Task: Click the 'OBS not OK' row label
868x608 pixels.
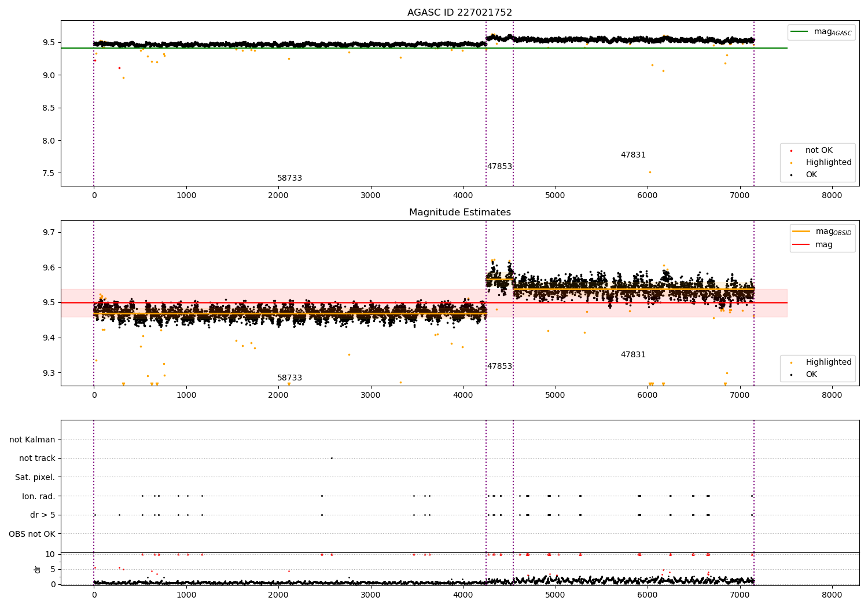Action: [32, 534]
